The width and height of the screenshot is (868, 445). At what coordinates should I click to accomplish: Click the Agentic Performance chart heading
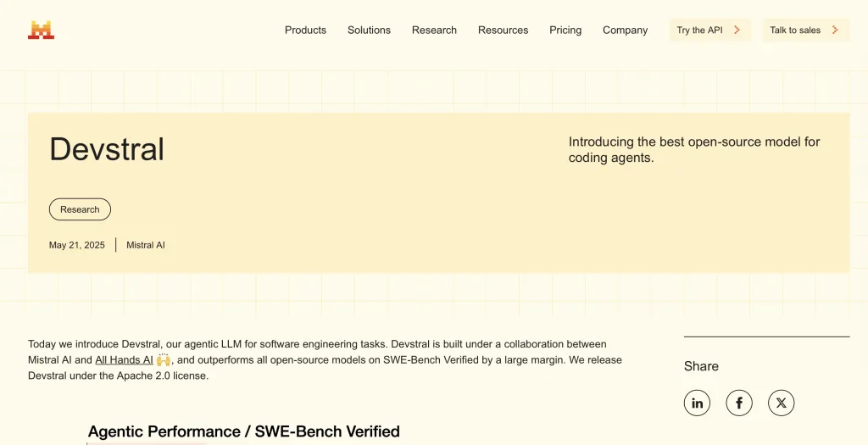243,431
